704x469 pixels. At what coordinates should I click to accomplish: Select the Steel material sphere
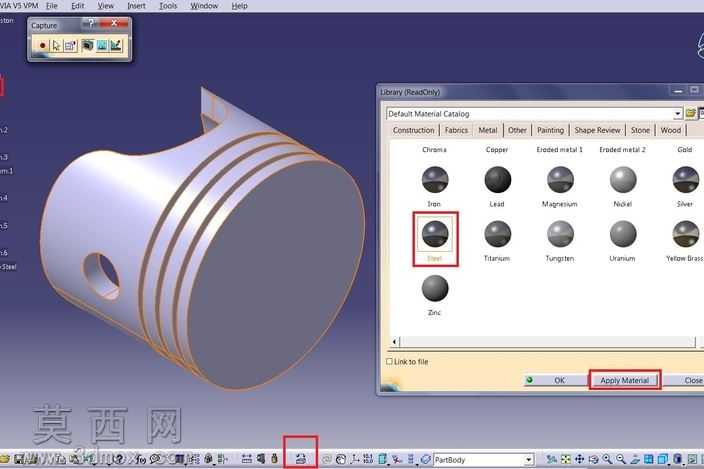tap(435, 234)
